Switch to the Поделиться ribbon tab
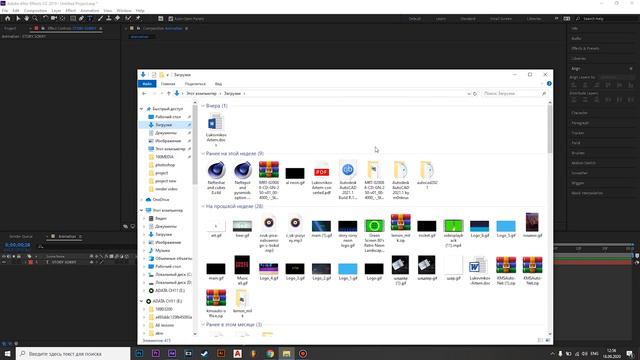This screenshot has width=640, height=360. tap(195, 84)
